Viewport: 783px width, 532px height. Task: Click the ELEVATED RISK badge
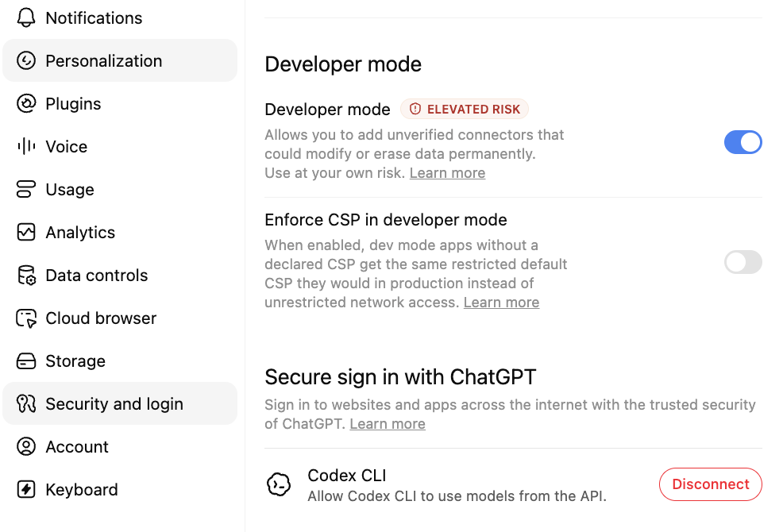465,109
